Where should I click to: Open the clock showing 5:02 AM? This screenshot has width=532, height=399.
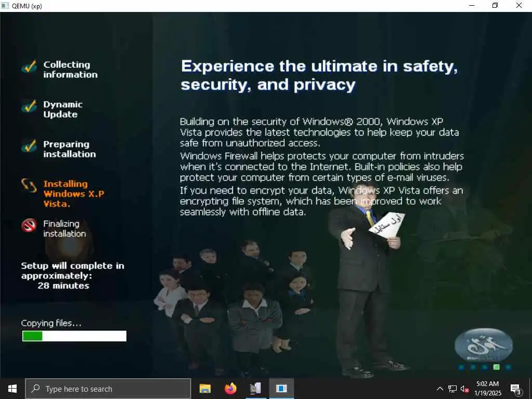(x=487, y=384)
